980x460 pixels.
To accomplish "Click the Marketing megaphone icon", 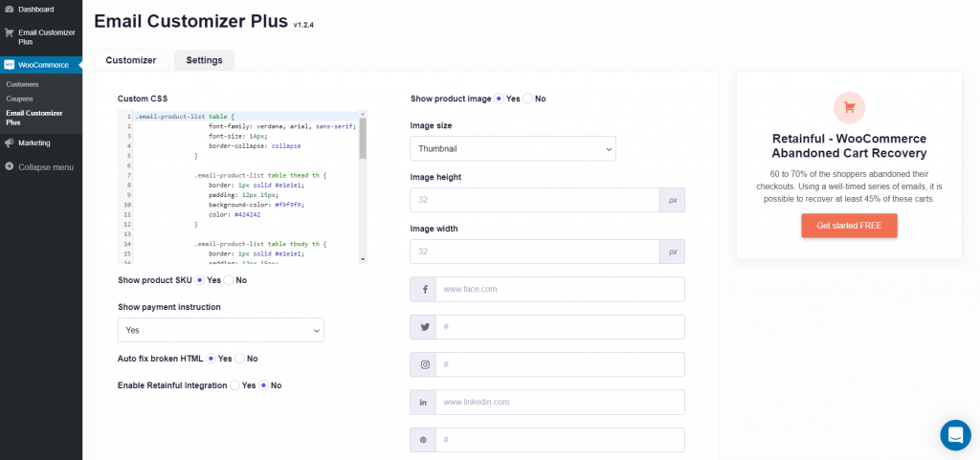I will [10, 142].
